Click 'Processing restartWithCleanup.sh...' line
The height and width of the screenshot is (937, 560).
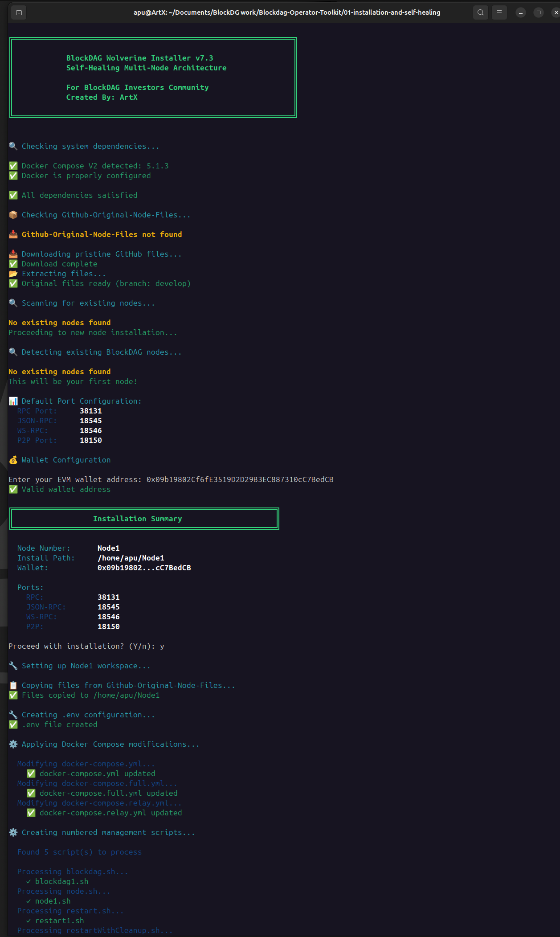click(95, 930)
